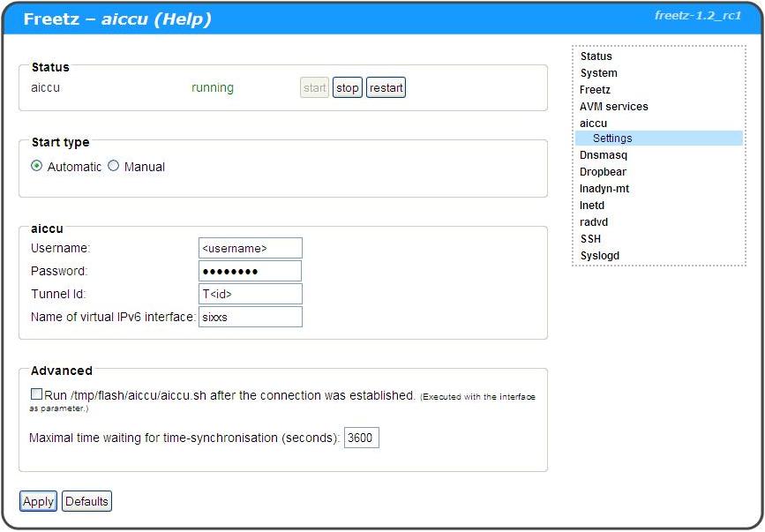Viewport: 765px width, 532px height.
Task: Select the highlighted Settings submenu item
Action: (x=658, y=139)
